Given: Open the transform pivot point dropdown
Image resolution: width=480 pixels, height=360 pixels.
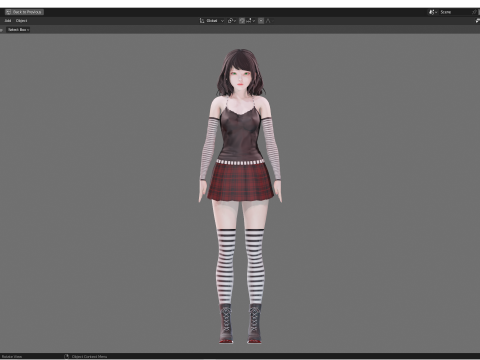Looking at the screenshot, I should (232, 21).
